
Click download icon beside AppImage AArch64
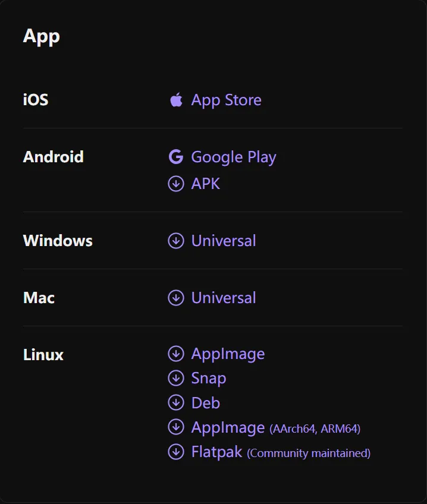pyautogui.click(x=176, y=427)
